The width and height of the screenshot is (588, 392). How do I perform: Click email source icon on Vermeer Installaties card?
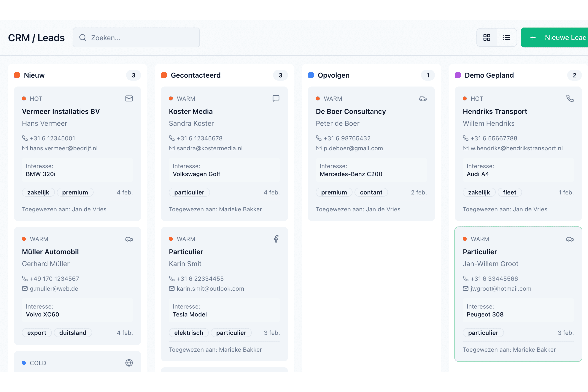[129, 98]
